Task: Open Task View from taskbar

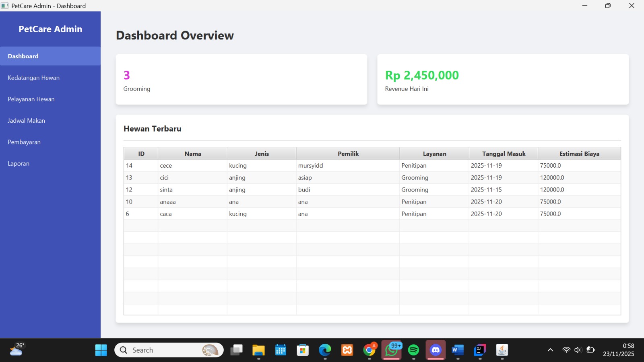Action: click(236, 350)
